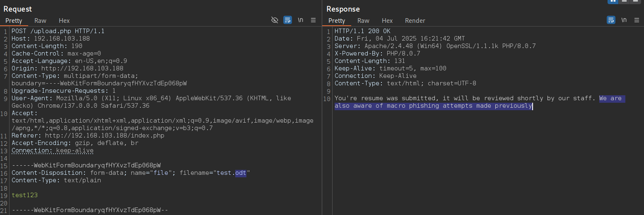Switch Request view to Raw tab
The height and width of the screenshot is (215, 644).
coord(40,20)
